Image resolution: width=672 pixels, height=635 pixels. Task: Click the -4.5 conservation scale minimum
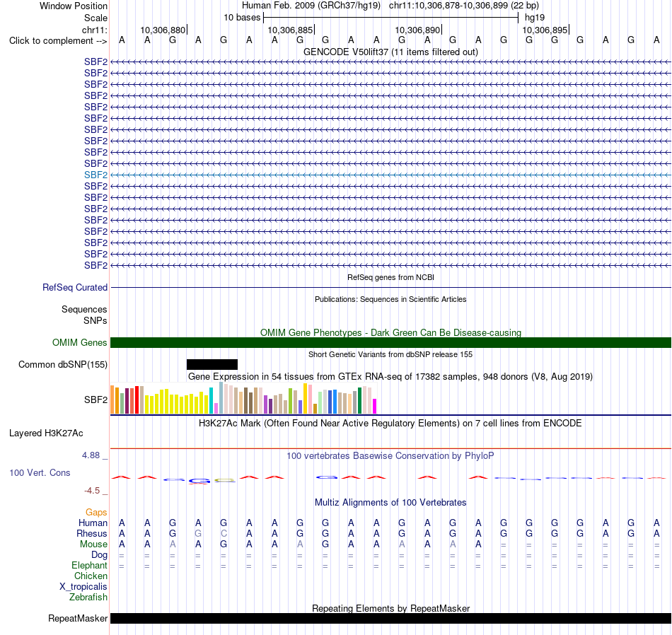click(92, 491)
